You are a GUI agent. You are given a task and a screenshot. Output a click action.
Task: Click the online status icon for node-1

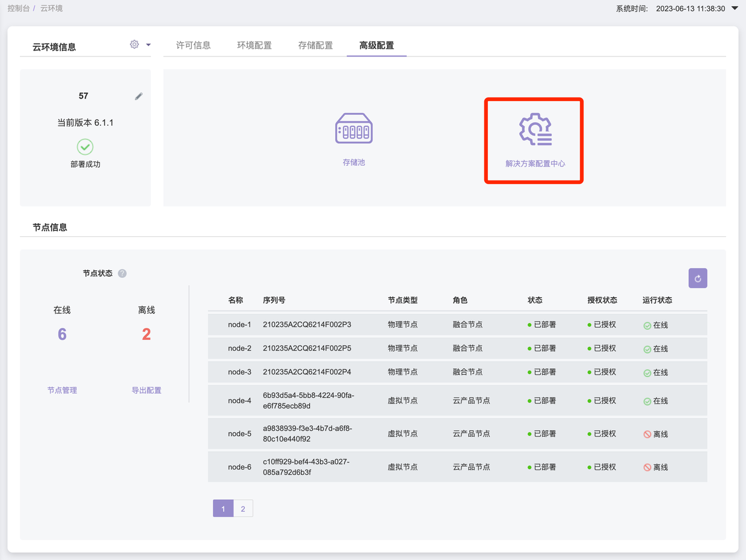(647, 325)
